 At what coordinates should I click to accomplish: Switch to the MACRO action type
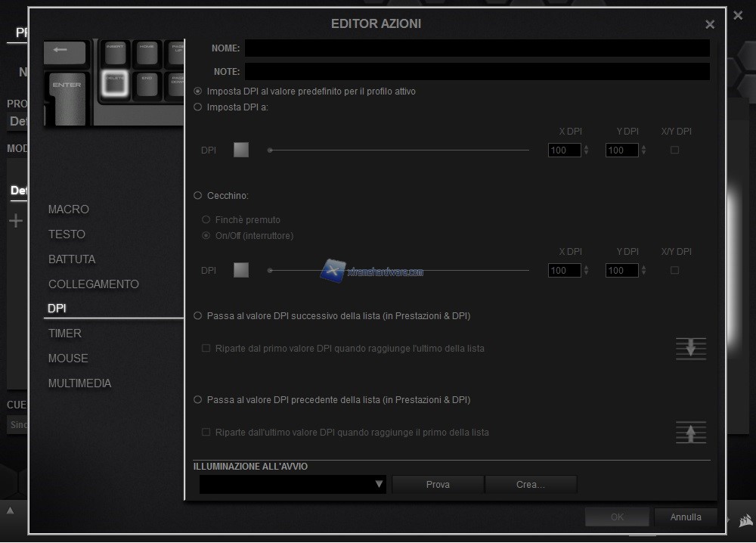[69, 209]
